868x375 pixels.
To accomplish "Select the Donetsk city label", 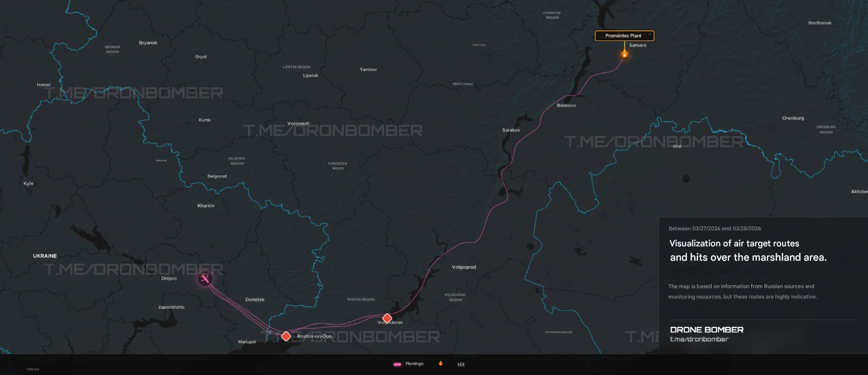I will click(255, 299).
